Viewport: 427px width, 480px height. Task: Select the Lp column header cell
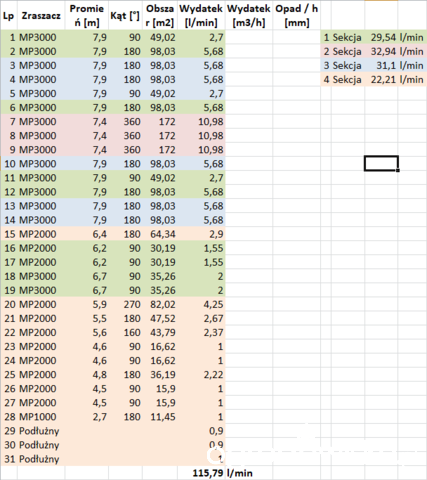9,15
